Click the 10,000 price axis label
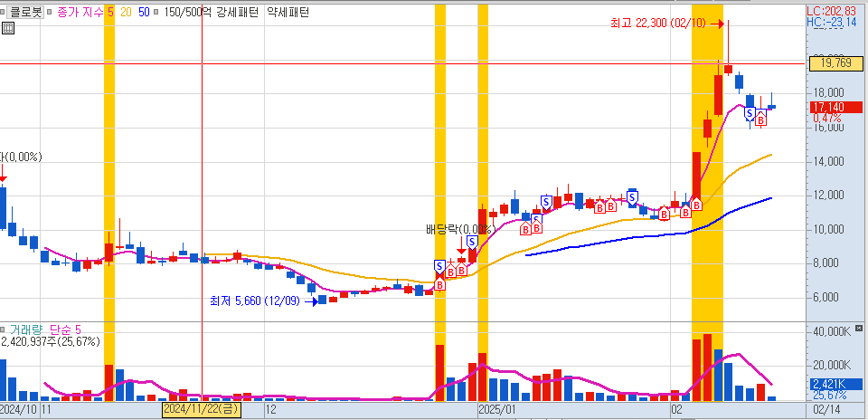The image size is (868, 420). [828, 229]
